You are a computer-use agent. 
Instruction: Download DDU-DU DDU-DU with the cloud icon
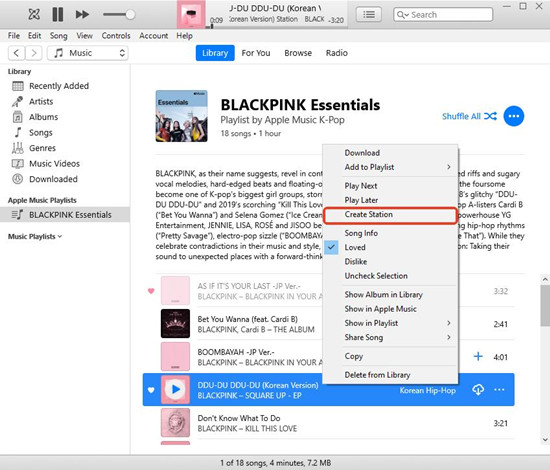point(478,389)
